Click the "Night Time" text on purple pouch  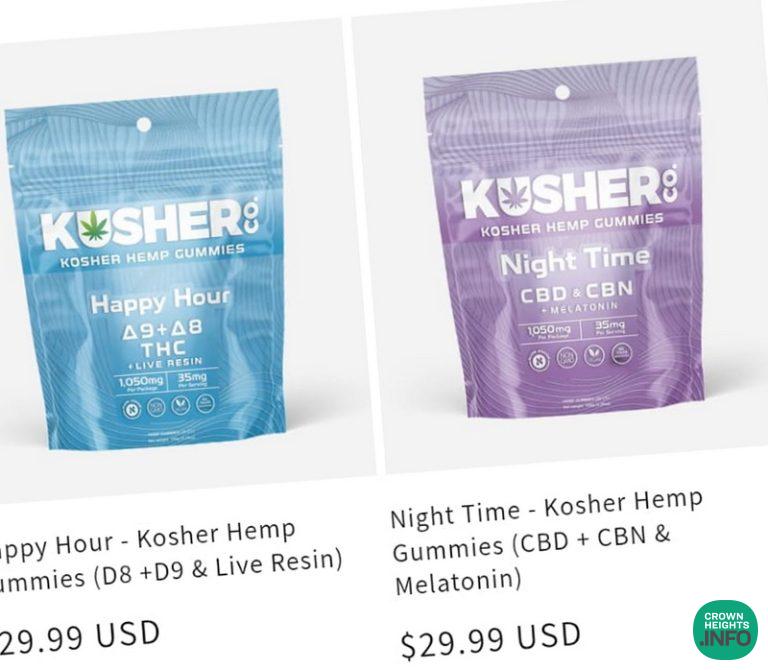[574, 261]
